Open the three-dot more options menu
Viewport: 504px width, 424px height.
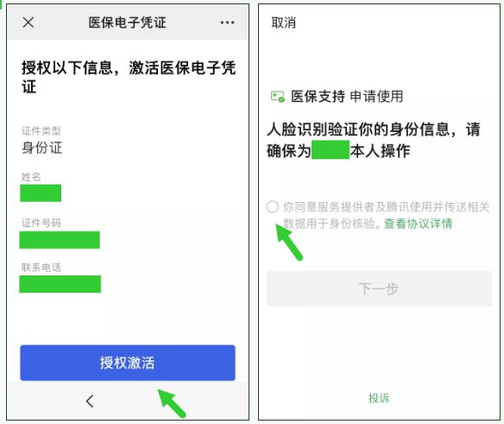(227, 22)
